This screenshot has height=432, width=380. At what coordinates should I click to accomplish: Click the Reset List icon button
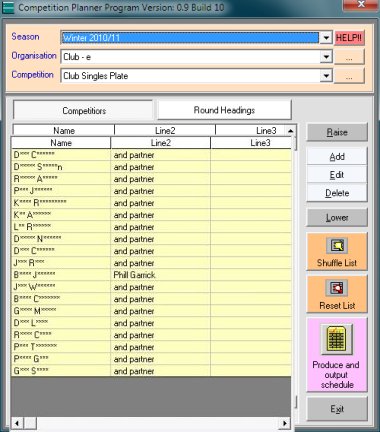pos(337,294)
